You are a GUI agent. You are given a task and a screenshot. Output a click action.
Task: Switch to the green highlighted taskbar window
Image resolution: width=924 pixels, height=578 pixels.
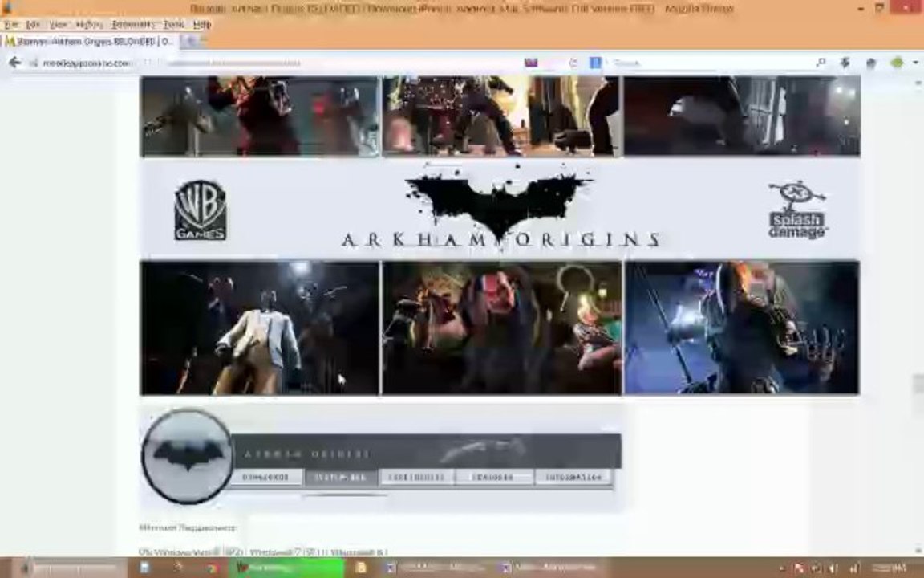(x=286, y=568)
